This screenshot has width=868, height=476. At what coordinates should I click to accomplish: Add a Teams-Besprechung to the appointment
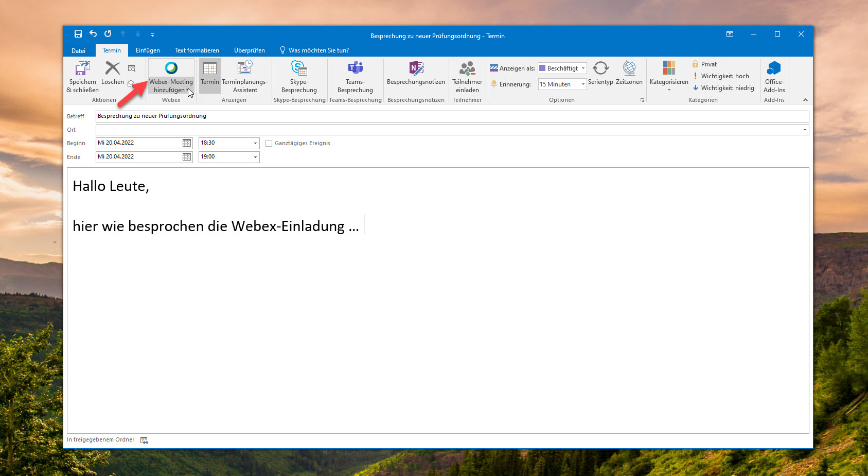coord(355,76)
